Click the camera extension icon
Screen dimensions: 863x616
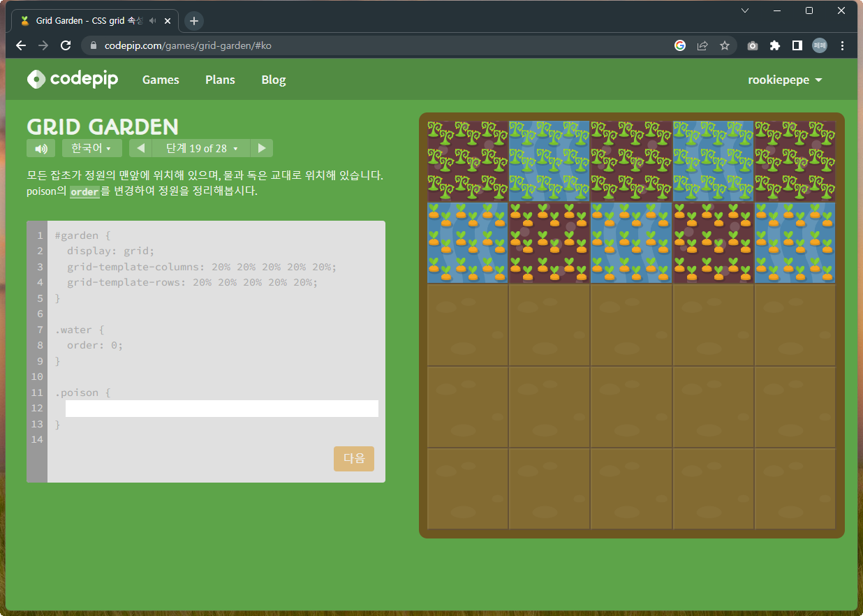(x=752, y=45)
